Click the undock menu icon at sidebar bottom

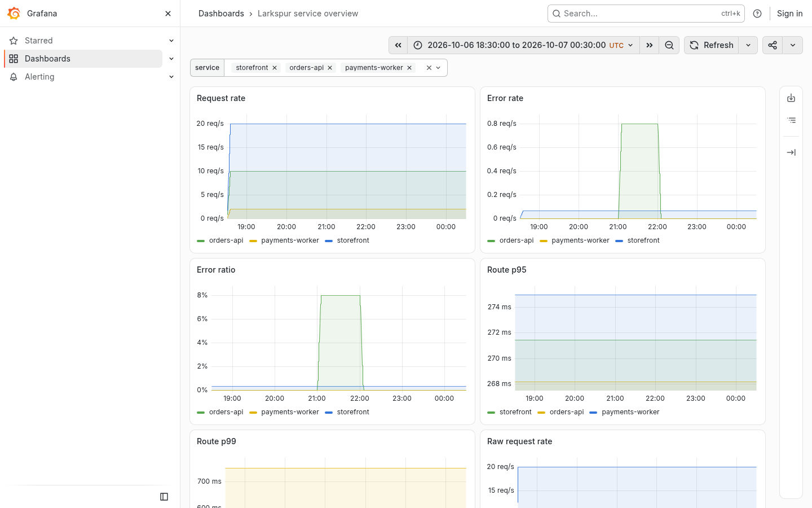pyautogui.click(x=164, y=497)
